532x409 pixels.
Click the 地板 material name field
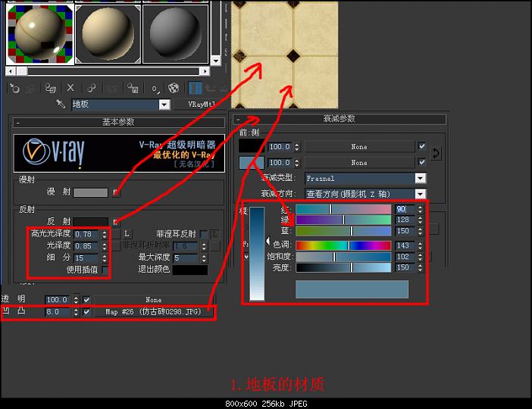point(115,105)
